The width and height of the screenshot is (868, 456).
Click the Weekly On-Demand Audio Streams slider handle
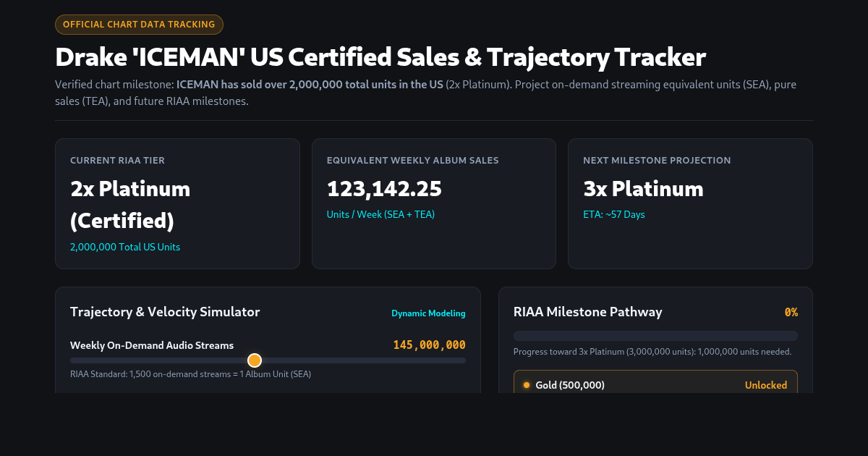click(x=255, y=360)
